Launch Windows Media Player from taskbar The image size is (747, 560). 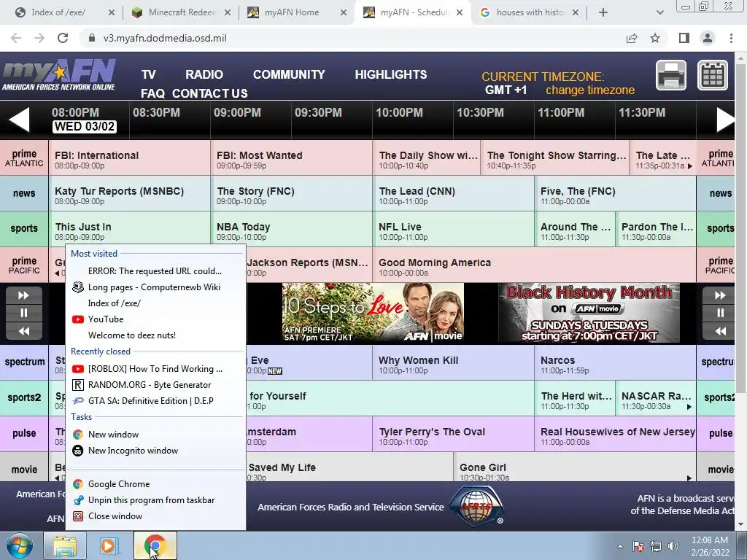pos(108,546)
